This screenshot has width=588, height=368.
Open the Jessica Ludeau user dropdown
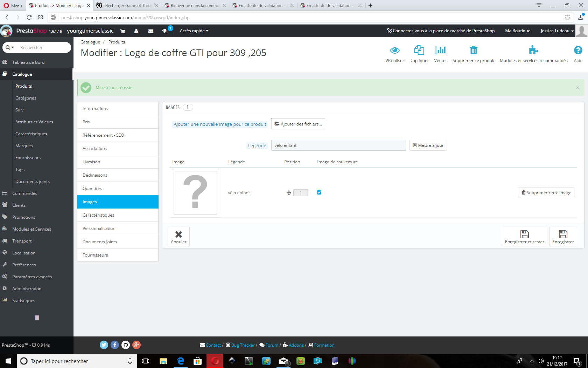[557, 31]
